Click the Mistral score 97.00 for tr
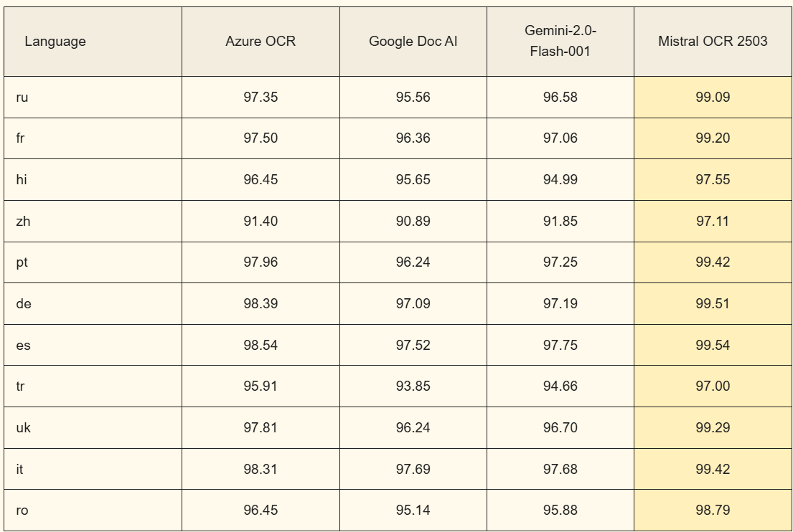The width and height of the screenshot is (793, 532). (x=713, y=386)
